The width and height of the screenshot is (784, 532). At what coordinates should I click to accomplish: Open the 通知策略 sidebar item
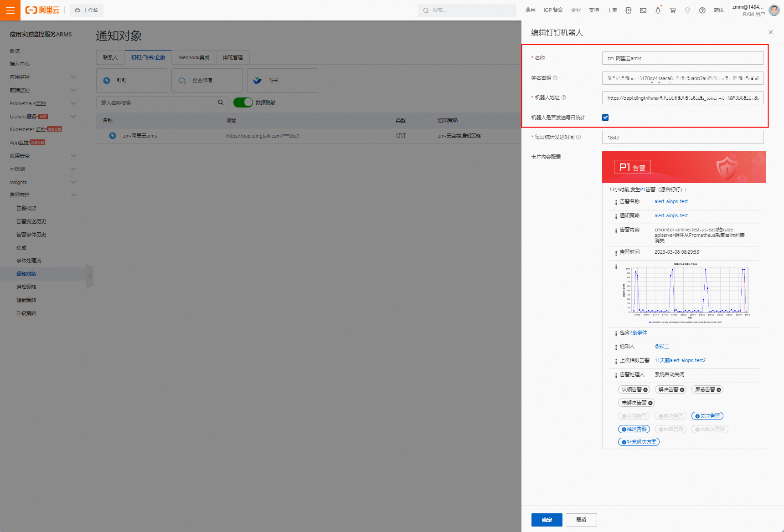click(x=26, y=287)
